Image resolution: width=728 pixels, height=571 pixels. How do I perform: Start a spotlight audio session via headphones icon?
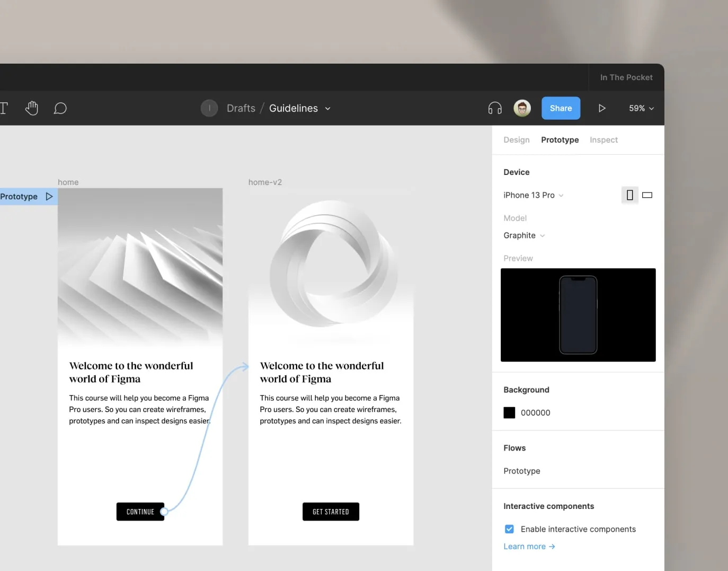tap(494, 108)
